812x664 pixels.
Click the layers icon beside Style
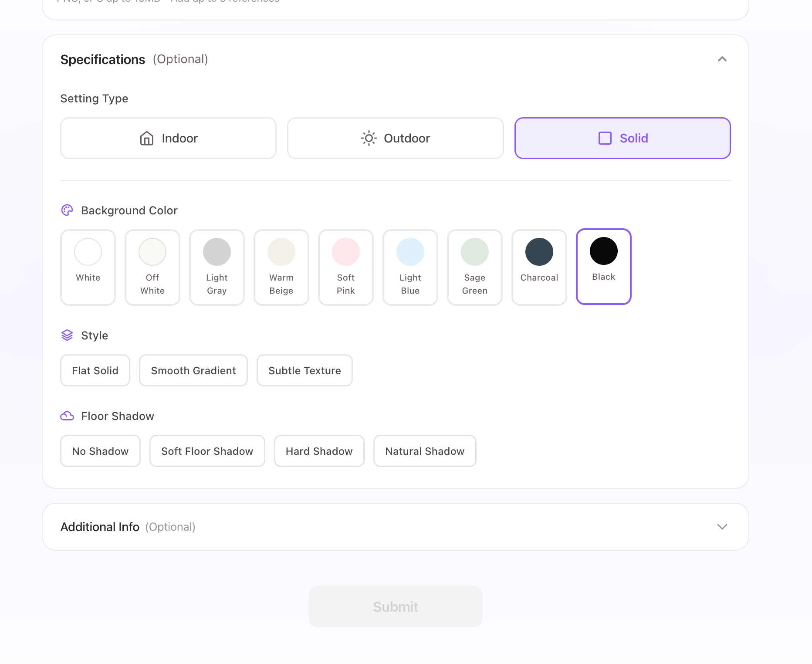pos(67,335)
